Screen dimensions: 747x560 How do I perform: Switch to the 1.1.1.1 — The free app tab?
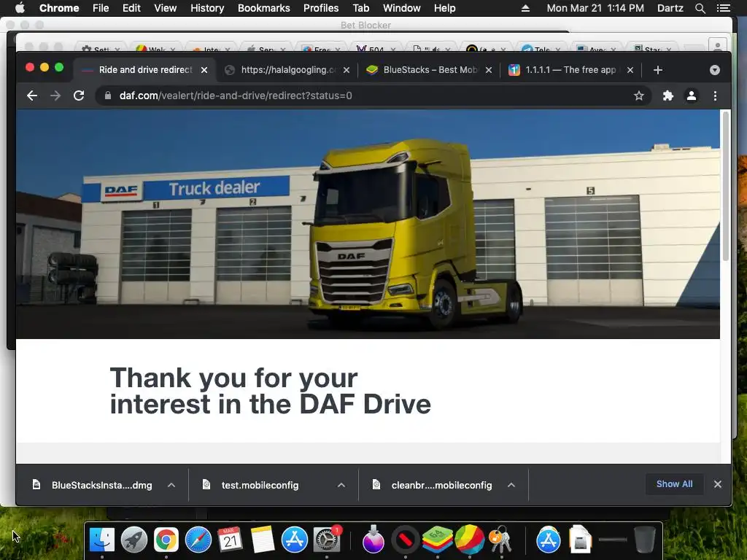570,70
